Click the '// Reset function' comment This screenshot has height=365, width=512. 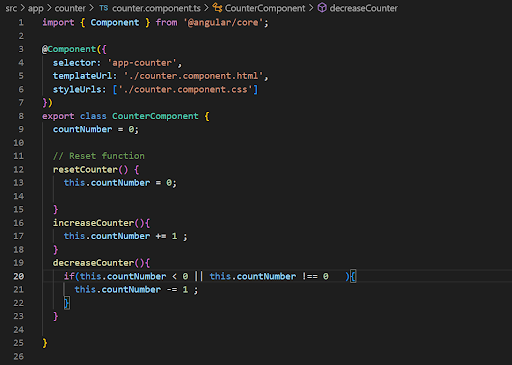coord(99,156)
